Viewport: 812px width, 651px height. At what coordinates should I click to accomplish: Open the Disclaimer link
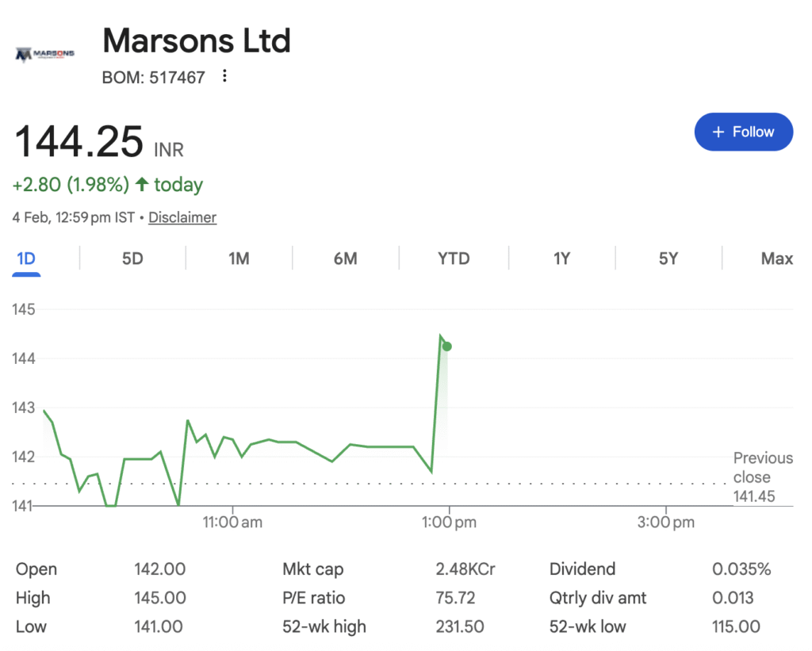(x=182, y=217)
